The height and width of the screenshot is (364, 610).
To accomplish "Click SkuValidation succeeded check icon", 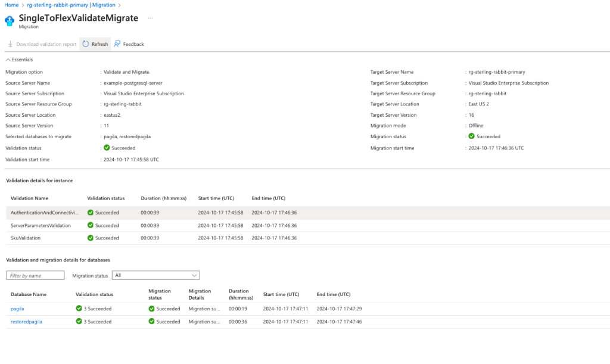I will coord(91,238).
